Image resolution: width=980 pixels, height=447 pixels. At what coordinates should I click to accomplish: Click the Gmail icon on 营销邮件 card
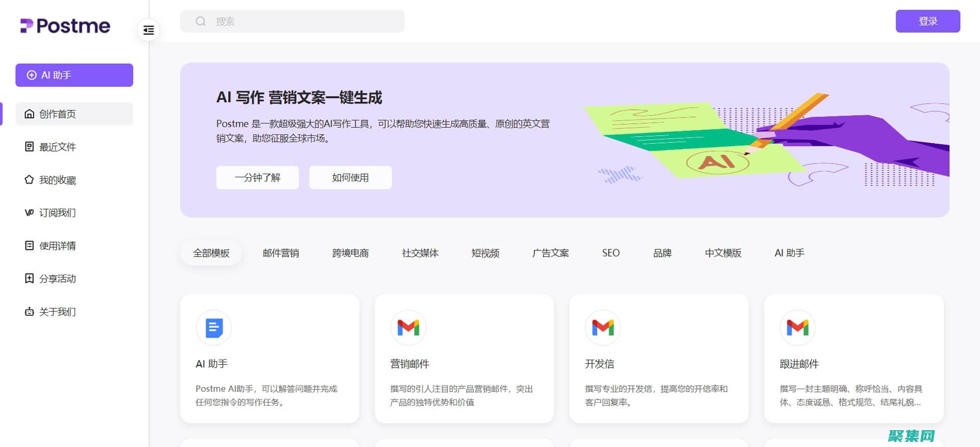pyautogui.click(x=408, y=327)
